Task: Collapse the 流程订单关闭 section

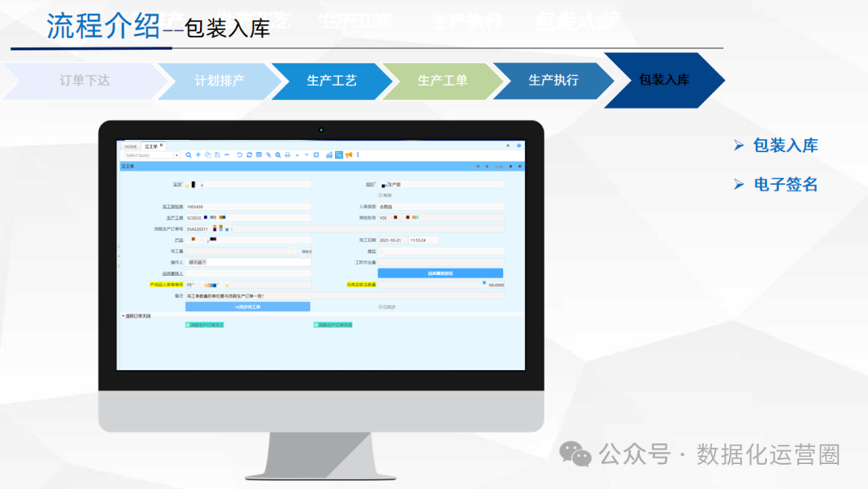Action: tap(123, 316)
